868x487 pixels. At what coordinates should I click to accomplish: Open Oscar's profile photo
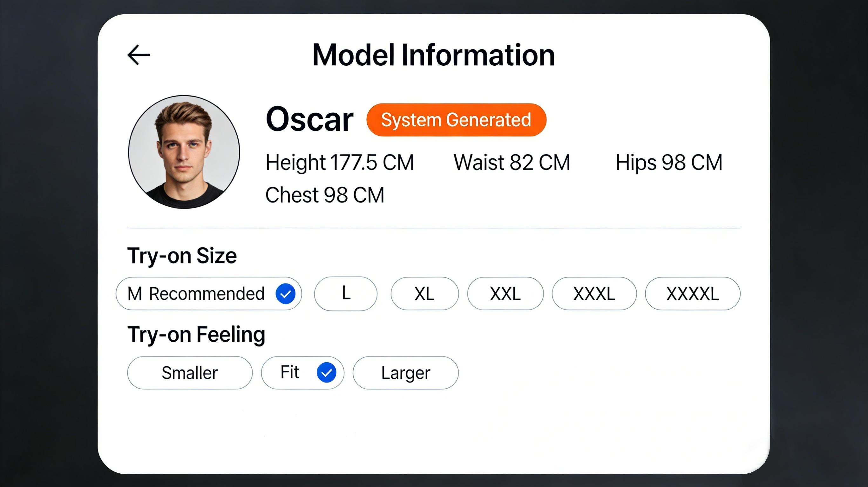(184, 152)
